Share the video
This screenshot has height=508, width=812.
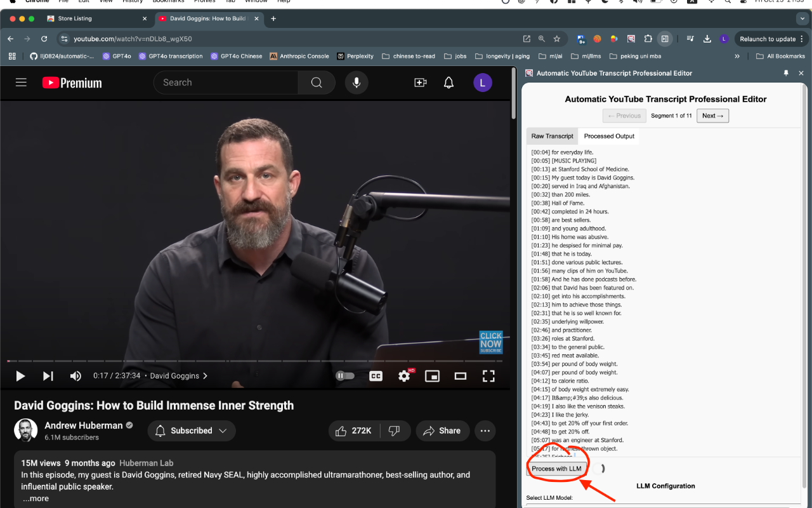(443, 431)
